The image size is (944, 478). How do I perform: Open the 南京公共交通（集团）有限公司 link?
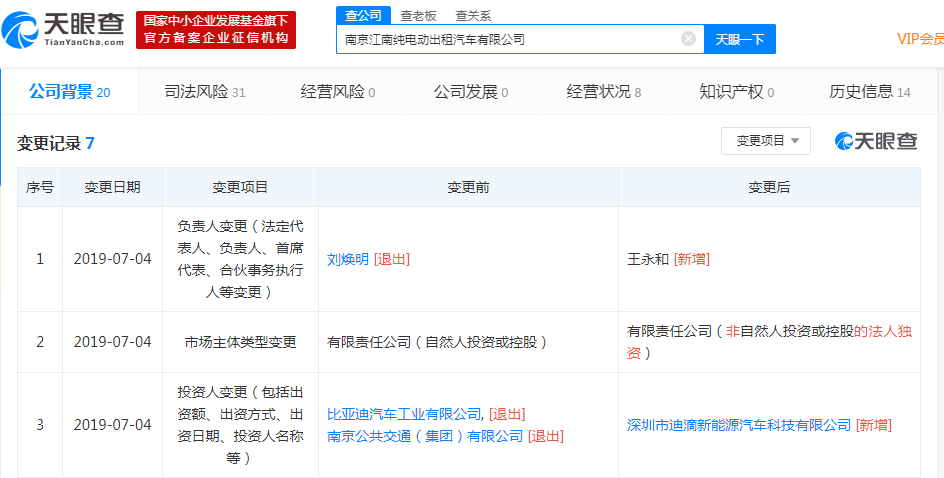pos(425,436)
